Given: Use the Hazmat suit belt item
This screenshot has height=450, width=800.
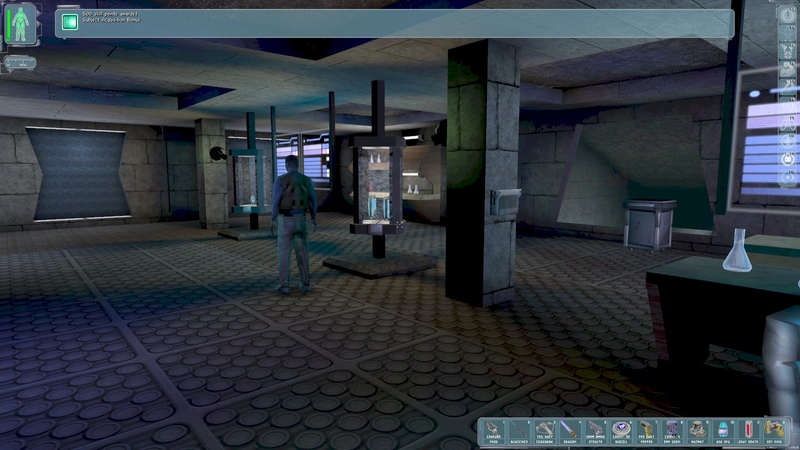Looking at the screenshot, I should pos(697,431).
